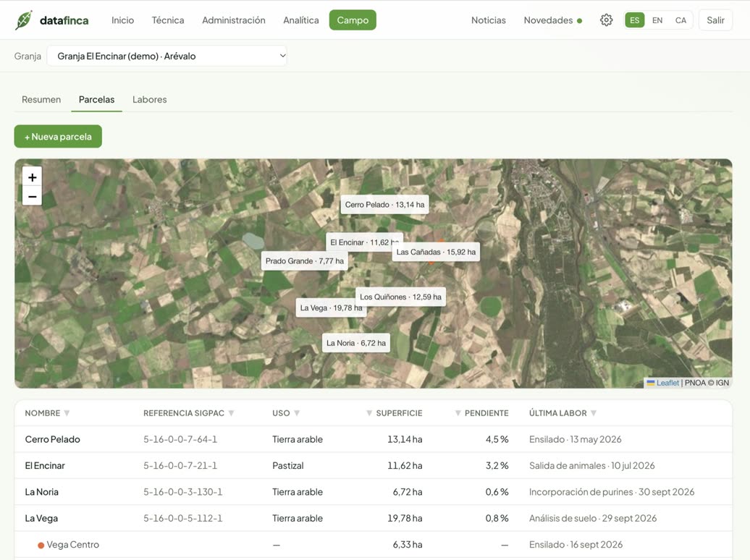Click the datafinca leaf logo
The height and width of the screenshot is (560, 750).
click(24, 20)
